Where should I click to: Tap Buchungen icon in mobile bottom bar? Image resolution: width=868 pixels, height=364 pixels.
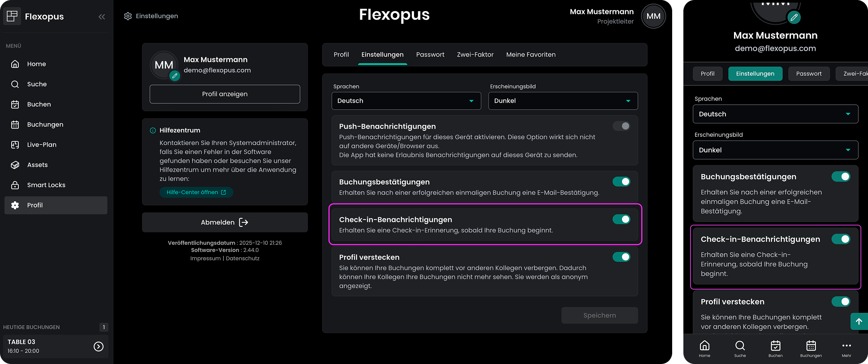[811, 348]
